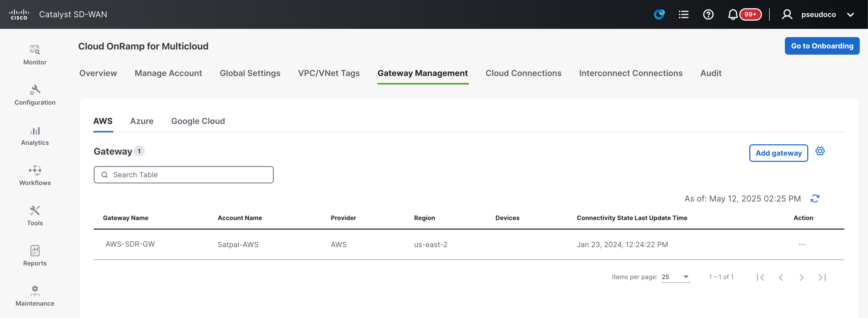
Task: Open Tools in the sidebar
Action: [35, 215]
